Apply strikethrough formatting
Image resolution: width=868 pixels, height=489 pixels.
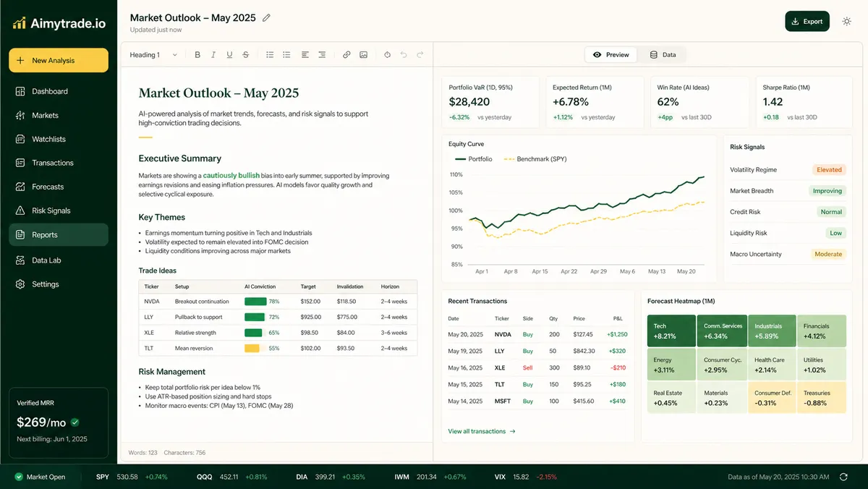[246, 55]
